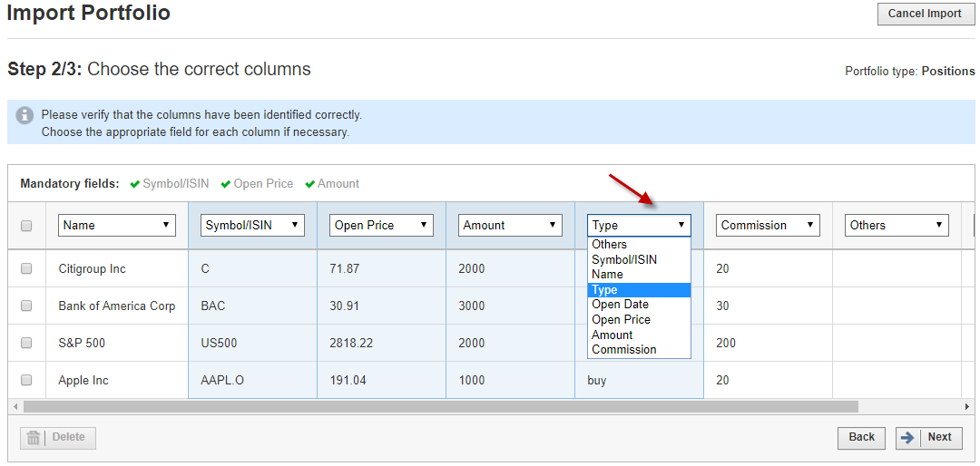This screenshot has width=980, height=466.
Task: Click the Citigroup symbol cell C
Action: tap(252, 268)
